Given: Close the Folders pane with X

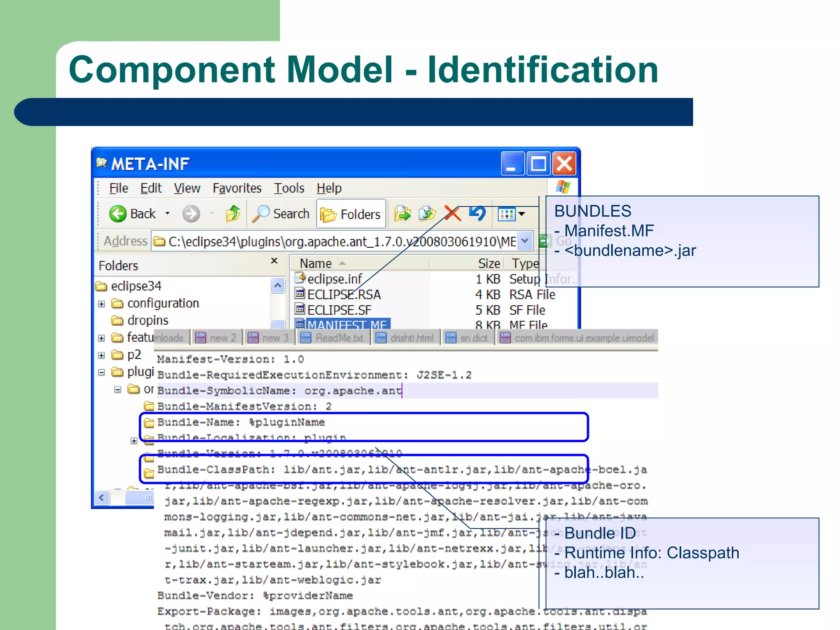Looking at the screenshot, I should point(274,261).
